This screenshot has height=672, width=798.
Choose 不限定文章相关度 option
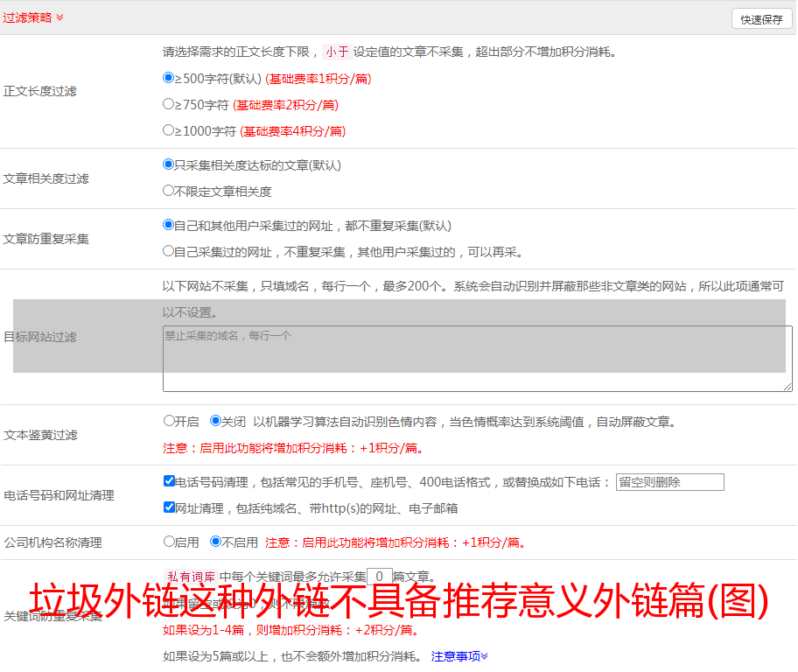169,191
